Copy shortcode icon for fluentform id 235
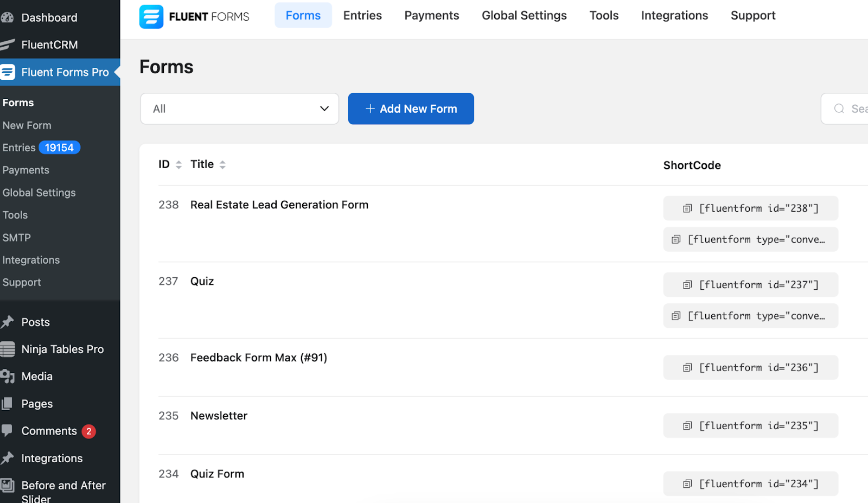 (x=687, y=426)
